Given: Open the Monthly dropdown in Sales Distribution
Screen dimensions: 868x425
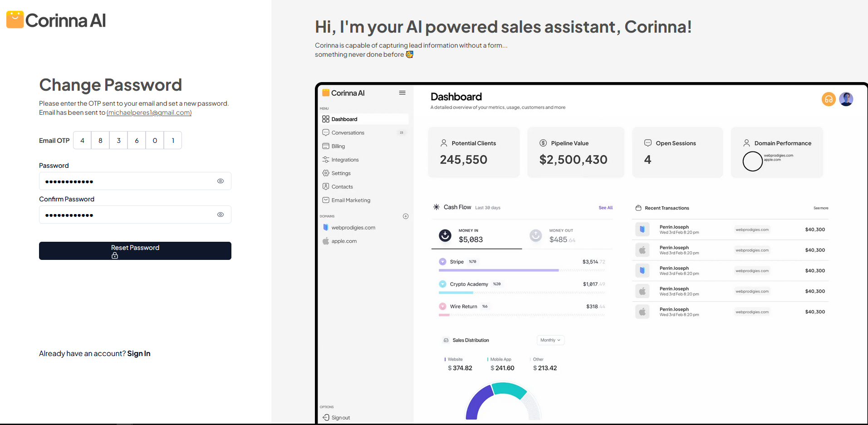Looking at the screenshot, I should [x=550, y=340].
